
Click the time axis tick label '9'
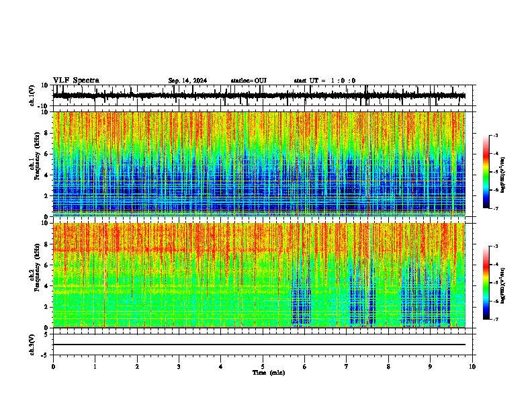point(430,367)
